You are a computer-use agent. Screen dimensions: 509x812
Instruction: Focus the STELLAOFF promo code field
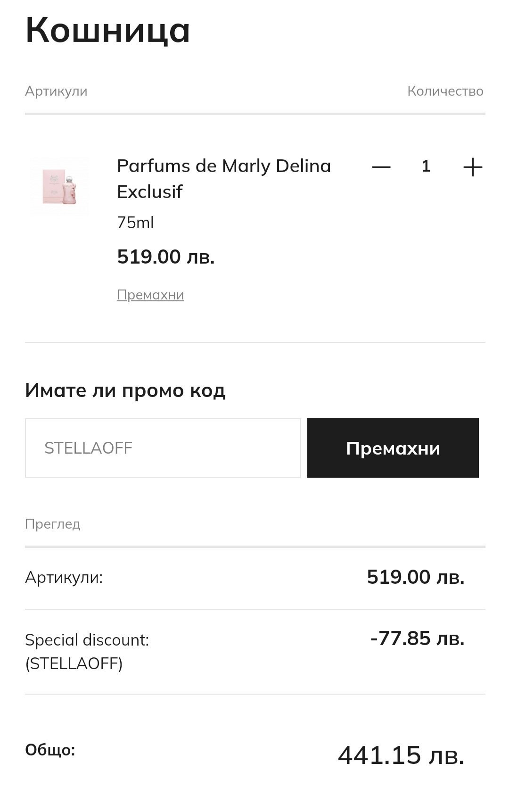coord(163,448)
